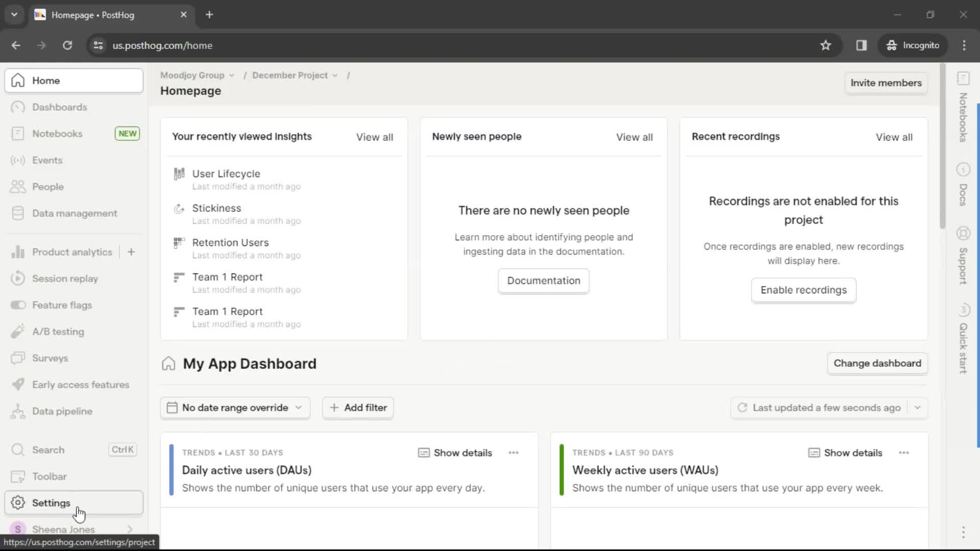Click the View all recently viewed insights
980x551 pixels.
point(374,137)
